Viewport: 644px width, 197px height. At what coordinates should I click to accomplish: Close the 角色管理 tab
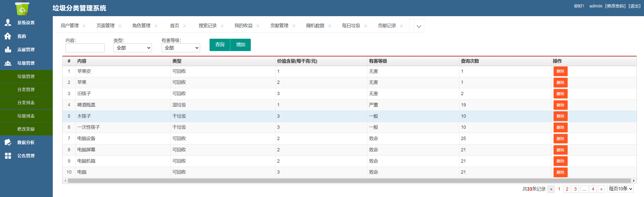tap(156, 26)
